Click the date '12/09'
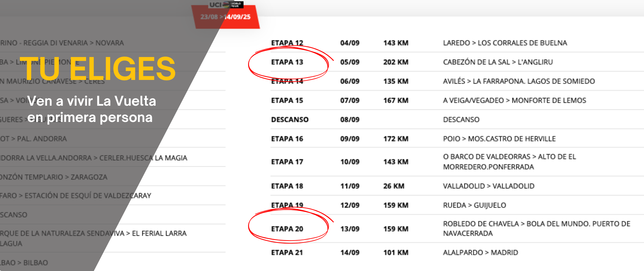Image resolution: width=644 pixels, height=271 pixels. pyautogui.click(x=350, y=205)
